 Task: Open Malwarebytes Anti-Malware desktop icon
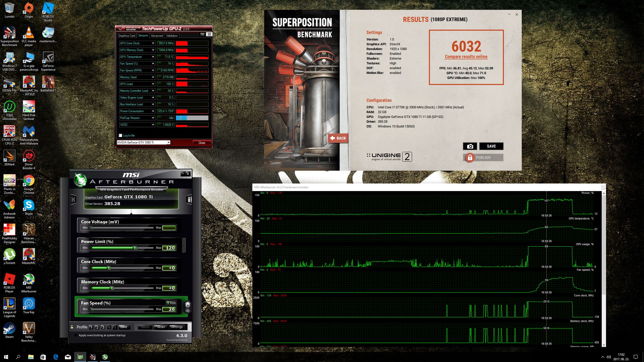(29, 135)
